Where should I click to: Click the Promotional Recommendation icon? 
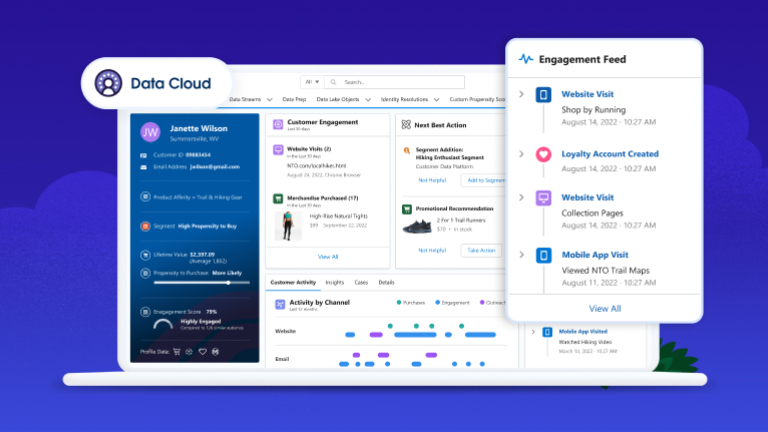coord(407,209)
